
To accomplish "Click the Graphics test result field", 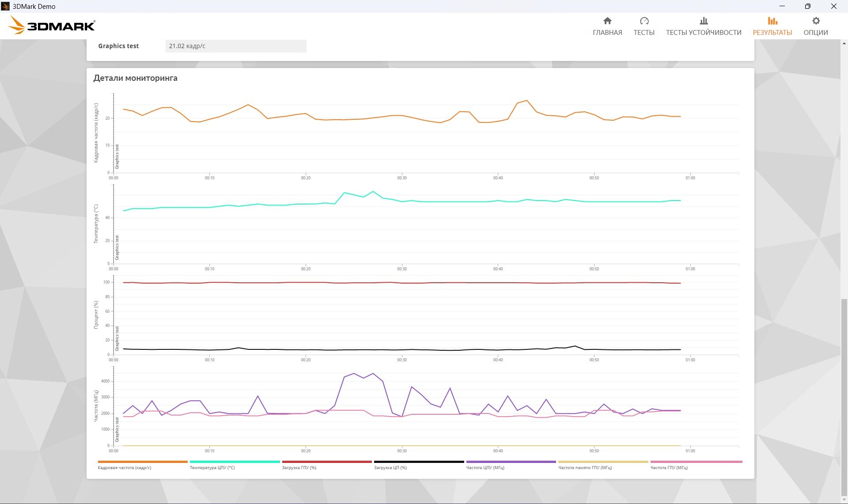I will click(236, 46).
